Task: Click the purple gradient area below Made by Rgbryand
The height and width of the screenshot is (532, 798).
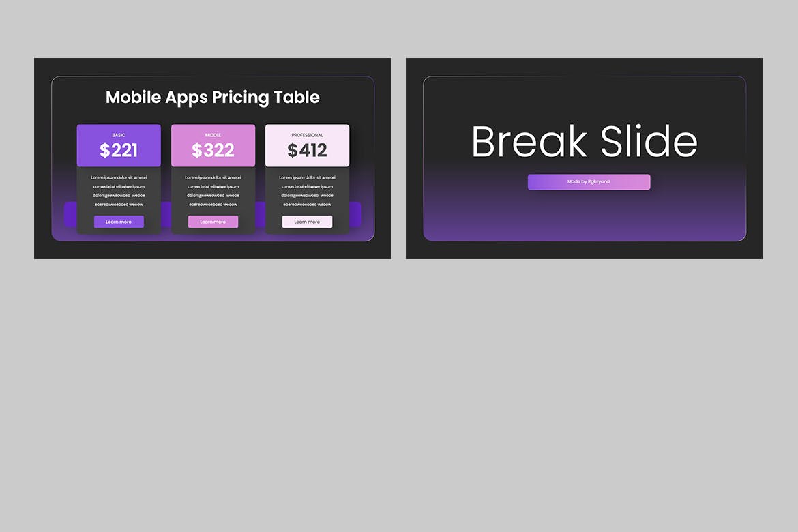Action: click(x=585, y=218)
